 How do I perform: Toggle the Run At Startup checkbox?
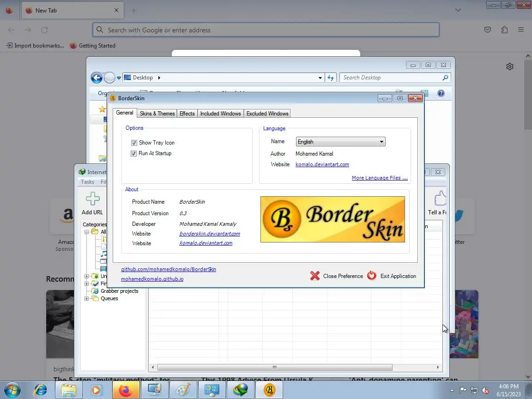click(x=133, y=153)
